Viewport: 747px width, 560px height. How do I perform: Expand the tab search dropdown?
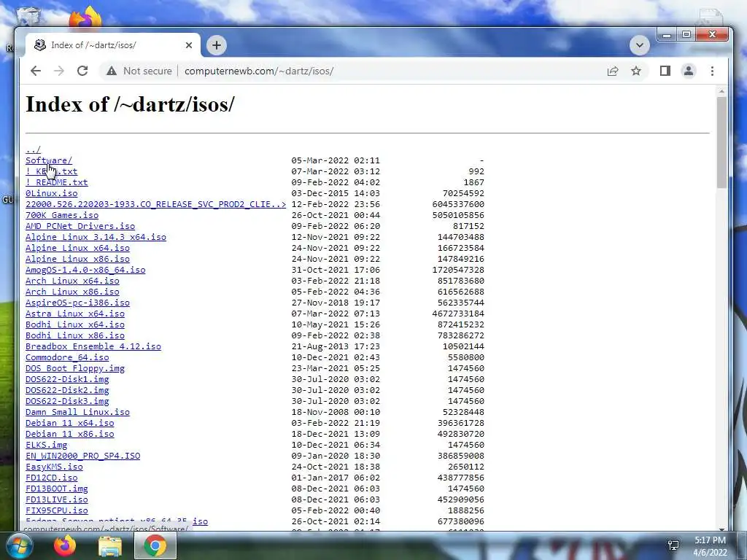tap(639, 46)
